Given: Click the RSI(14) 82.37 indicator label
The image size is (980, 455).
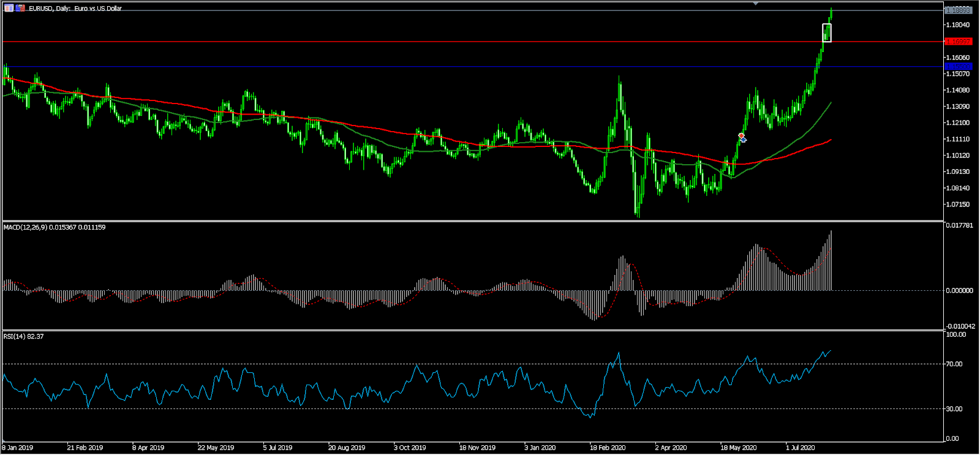Looking at the screenshot, I should (23, 336).
